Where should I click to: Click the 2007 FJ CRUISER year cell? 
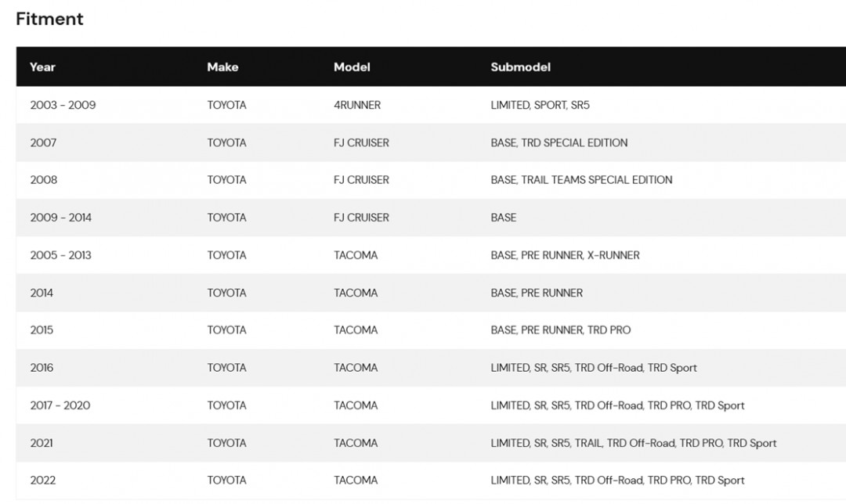point(43,143)
